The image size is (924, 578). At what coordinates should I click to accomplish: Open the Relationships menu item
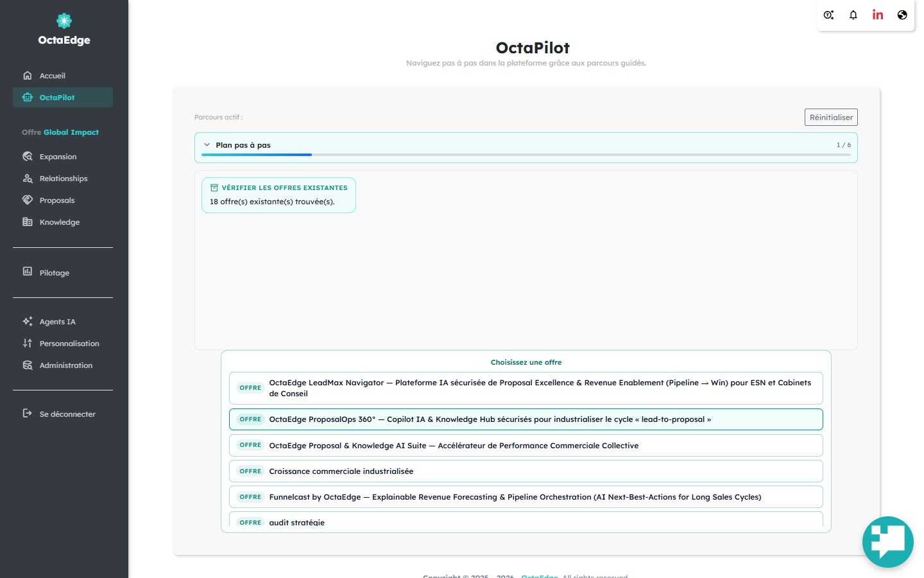click(x=63, y=178)
